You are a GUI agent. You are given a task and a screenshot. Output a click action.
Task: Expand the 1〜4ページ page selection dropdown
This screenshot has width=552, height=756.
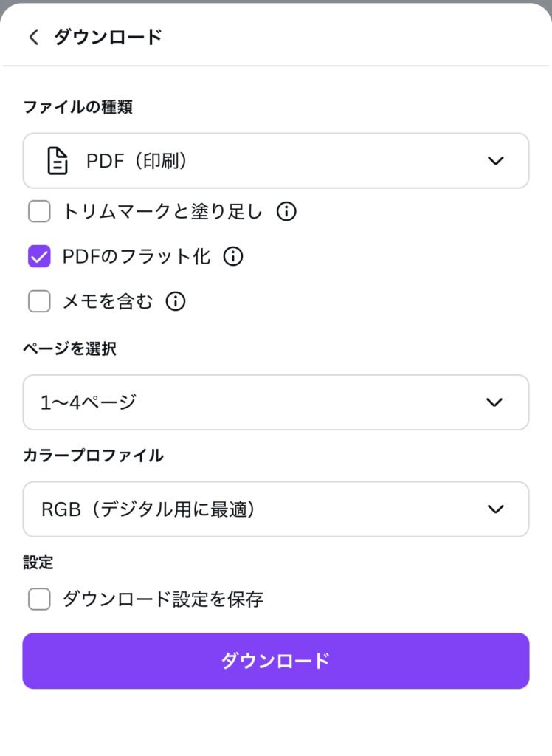(276, 402)
